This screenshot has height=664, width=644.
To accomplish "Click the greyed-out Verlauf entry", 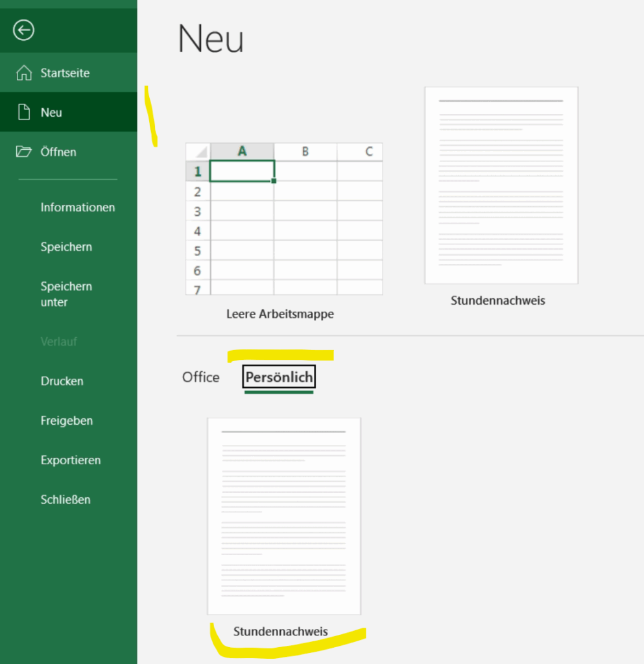I will click(x=59, y=342).
